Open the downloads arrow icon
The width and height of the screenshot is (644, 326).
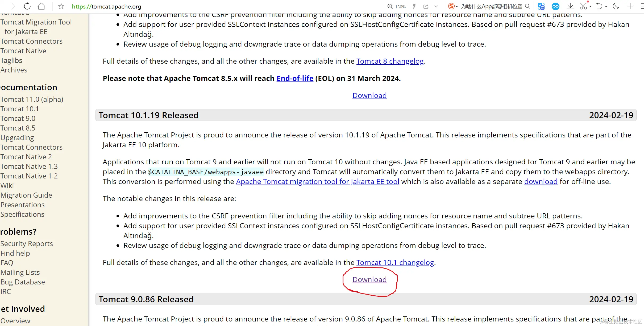coord(570,6)
